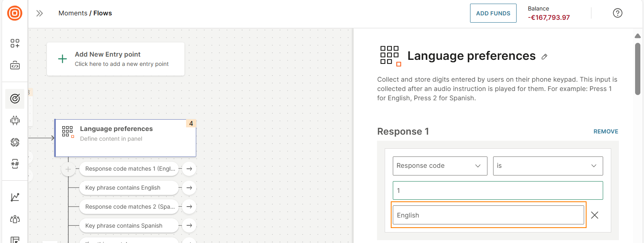Screen dimensions: 644x243
Task: Click the Infobip orange logo
Action: [x=15, y=13]
